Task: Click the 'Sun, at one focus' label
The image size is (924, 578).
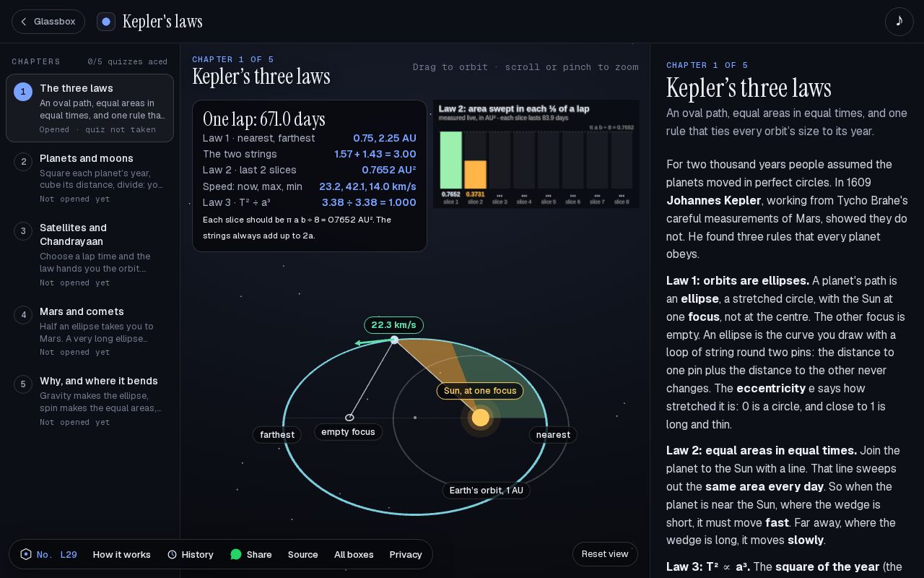Action: click(480, 391)
